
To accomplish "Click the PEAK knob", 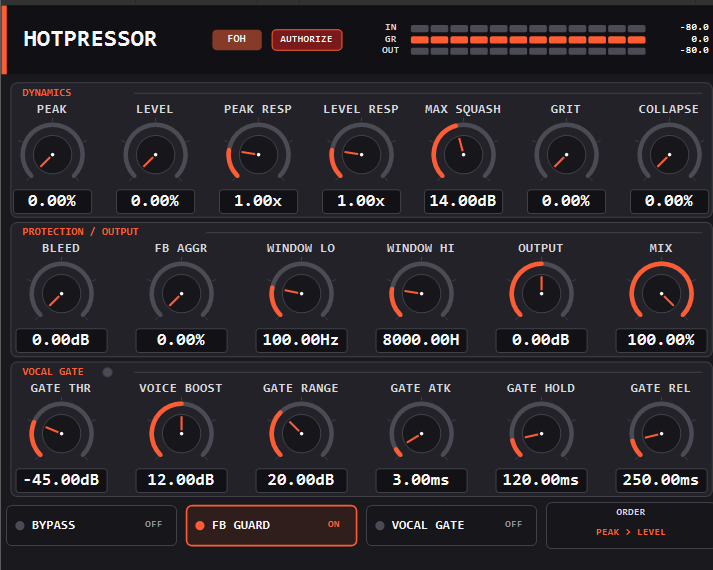I will tap(52, 155).
